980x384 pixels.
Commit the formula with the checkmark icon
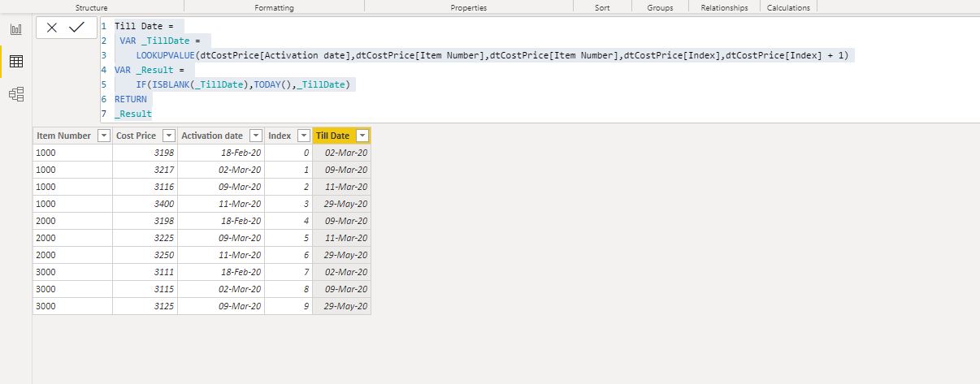tap(77, 28)
